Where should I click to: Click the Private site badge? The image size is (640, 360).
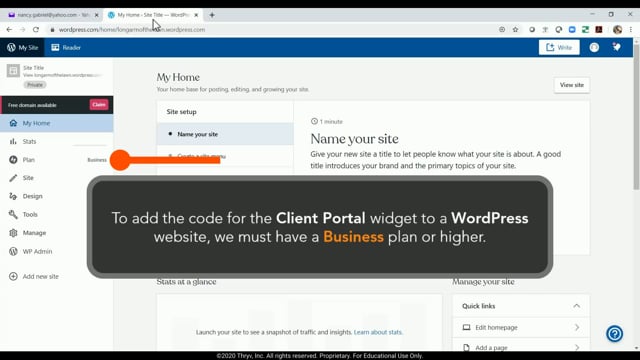pos(35,85)
